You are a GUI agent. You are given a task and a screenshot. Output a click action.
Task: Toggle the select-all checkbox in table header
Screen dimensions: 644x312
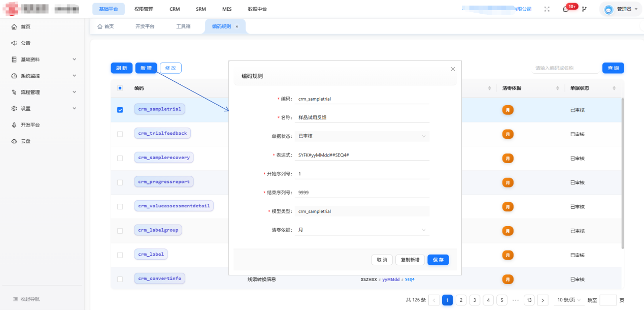[x=120, y=88]
